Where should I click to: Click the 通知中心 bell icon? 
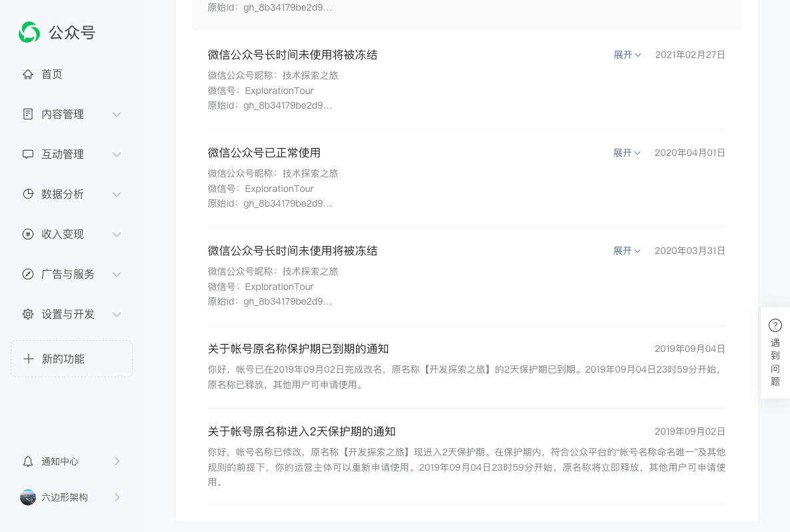coord(27,461)
